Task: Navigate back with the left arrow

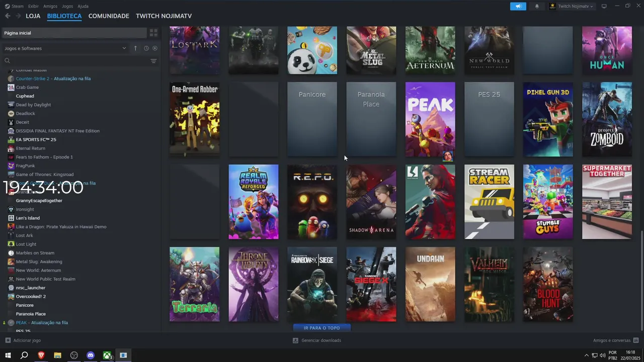Action: [x=8, y=16]
